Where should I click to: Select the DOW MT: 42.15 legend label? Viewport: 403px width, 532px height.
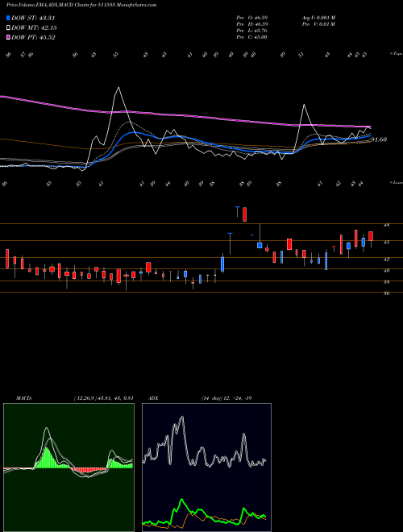coord(34,28)
